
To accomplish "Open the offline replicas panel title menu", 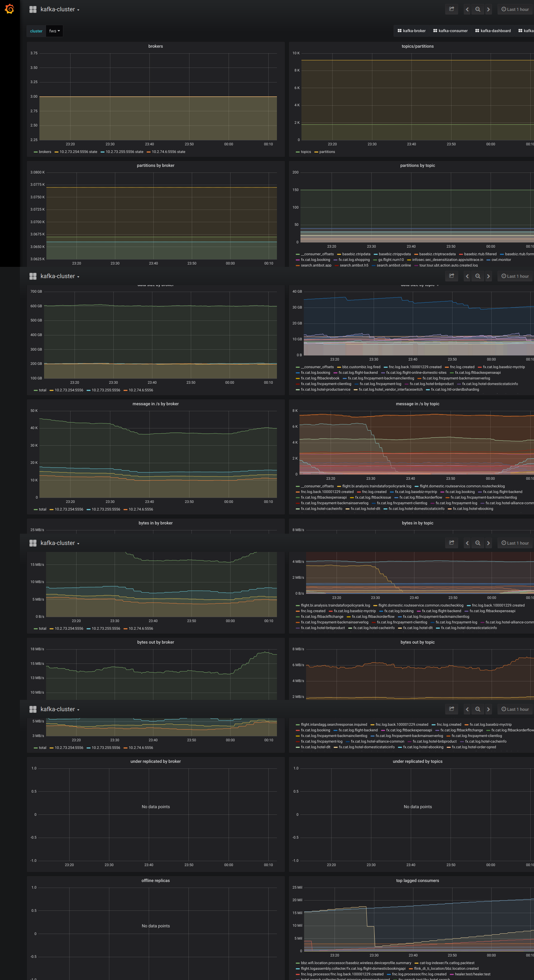I will pyautogui.click(x=156, y=881).
